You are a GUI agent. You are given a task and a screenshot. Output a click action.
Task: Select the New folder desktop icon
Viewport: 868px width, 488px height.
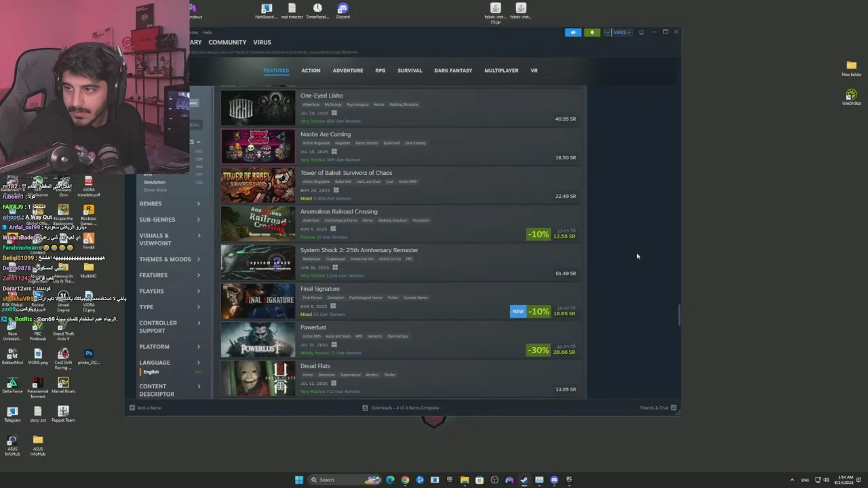[852, 68]
